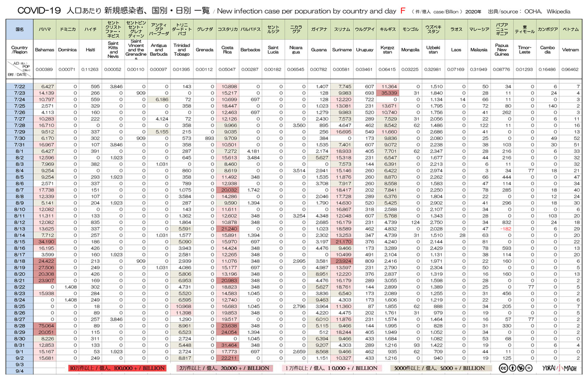This screenshot has width=588, height=378.
Task: Click the negative value -182
Action: [x=506, y=228]
